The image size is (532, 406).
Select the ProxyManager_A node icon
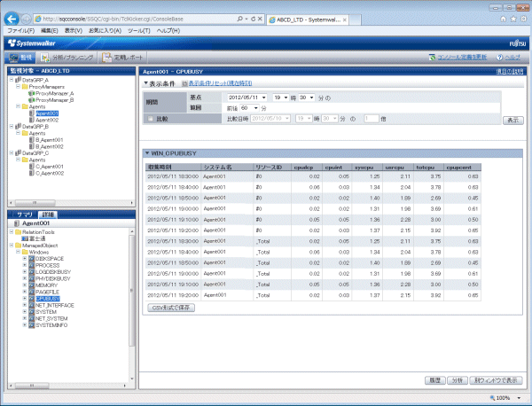(31, 92)
